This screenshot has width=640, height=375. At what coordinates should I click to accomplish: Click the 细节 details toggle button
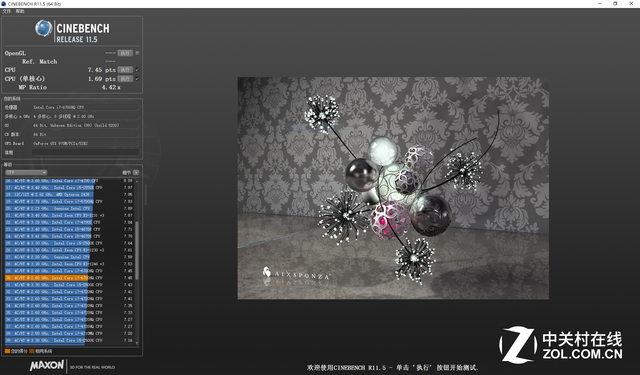click(x=136, y=173)
